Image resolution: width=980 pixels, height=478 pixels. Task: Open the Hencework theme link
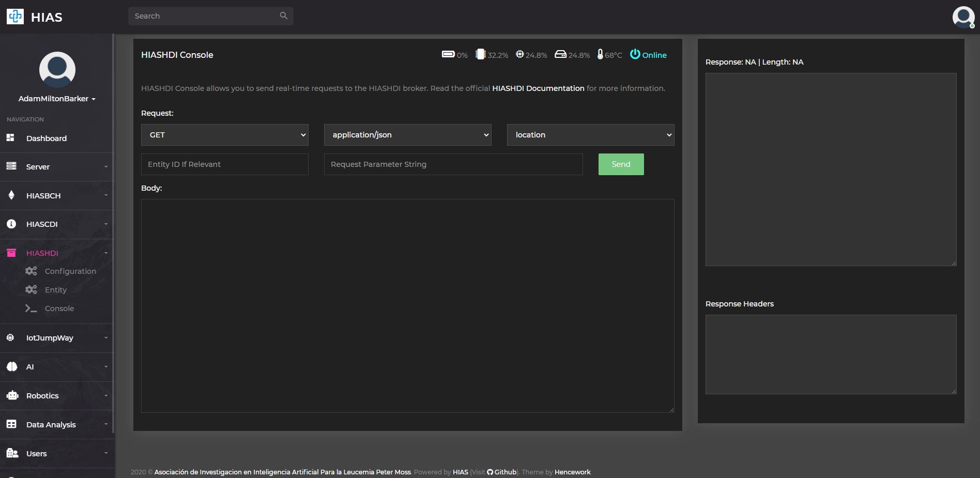tap(572, 472)
